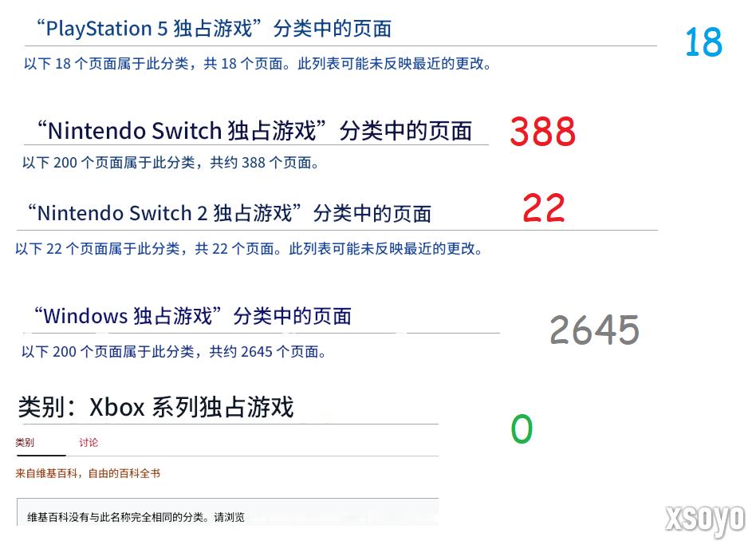
Task: Click the Windows 独占游戏 category heading
Action: pos(191,316)
